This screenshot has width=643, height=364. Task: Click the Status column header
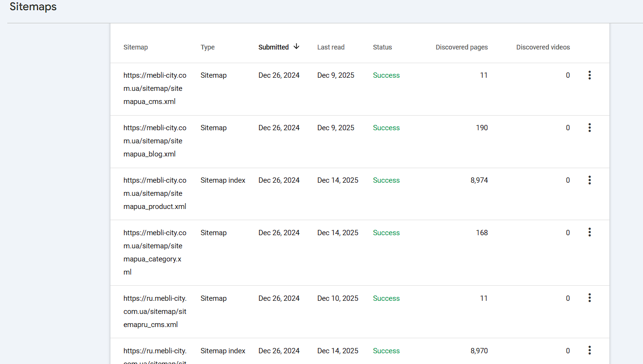[382, 47]
